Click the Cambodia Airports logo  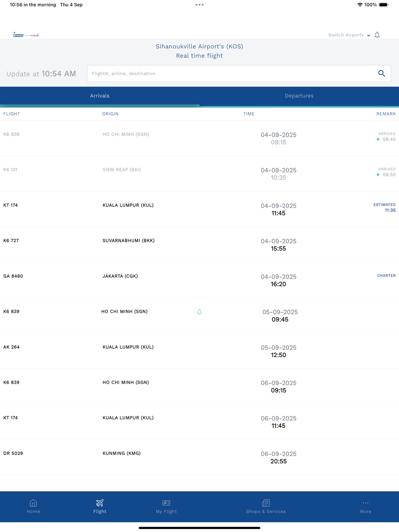(26, 35)
